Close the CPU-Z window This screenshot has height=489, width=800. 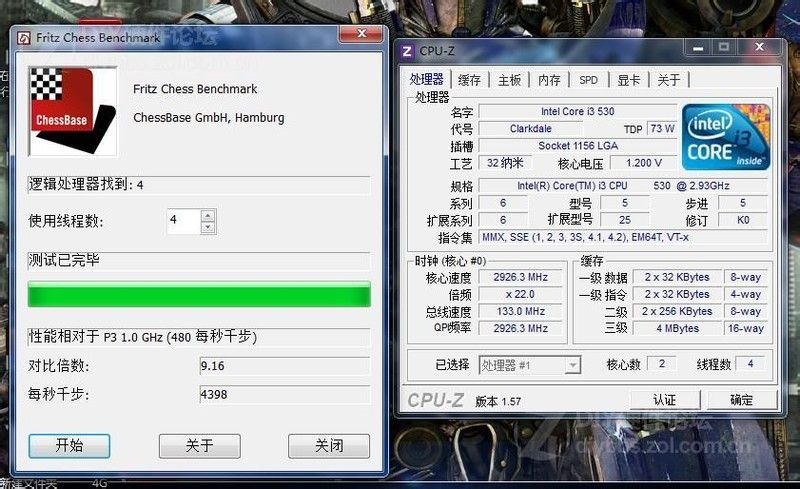(760, 47)
